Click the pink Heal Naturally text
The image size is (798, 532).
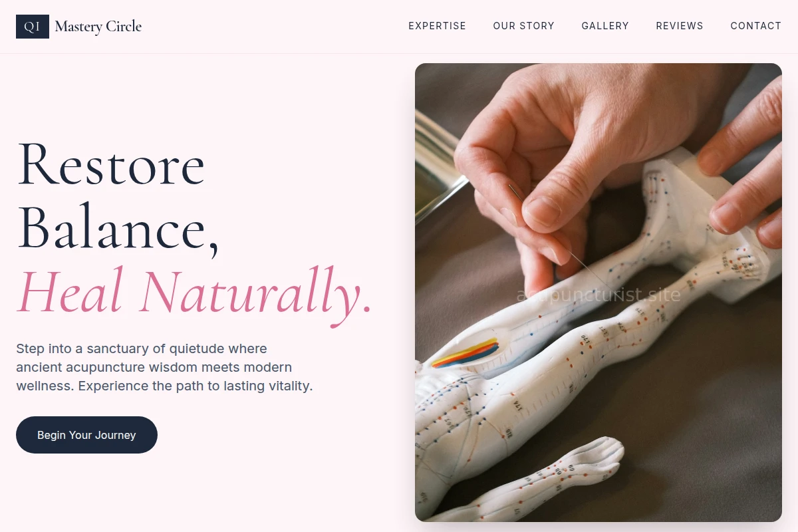click(x=194, y=292)
